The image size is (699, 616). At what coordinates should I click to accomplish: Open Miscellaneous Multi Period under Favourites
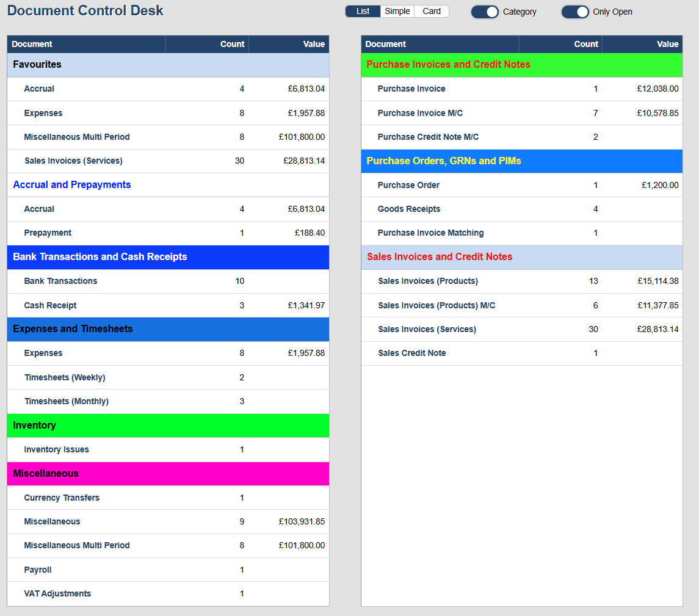pyautogui.click(x=77, y=137)
